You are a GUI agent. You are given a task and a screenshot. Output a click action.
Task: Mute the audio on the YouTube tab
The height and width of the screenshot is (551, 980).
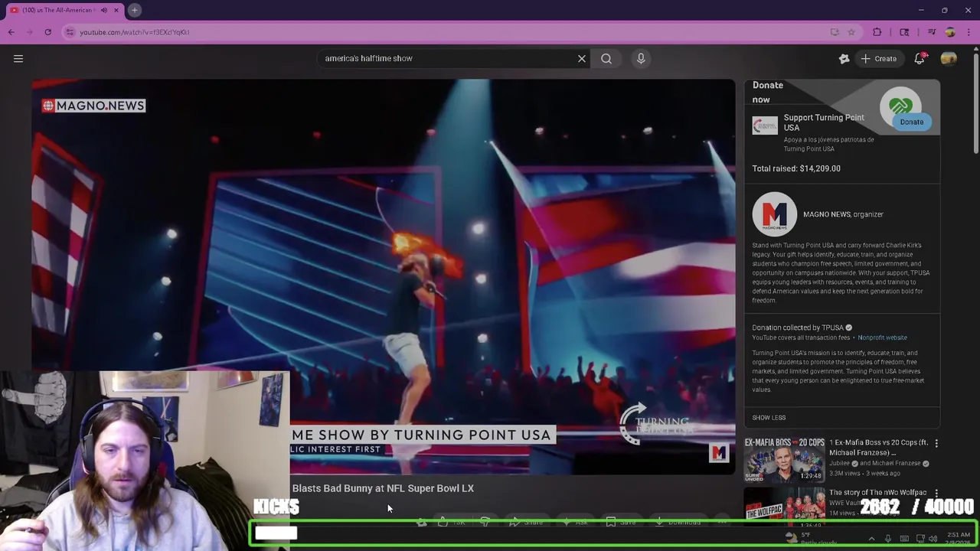click(104, 10)
